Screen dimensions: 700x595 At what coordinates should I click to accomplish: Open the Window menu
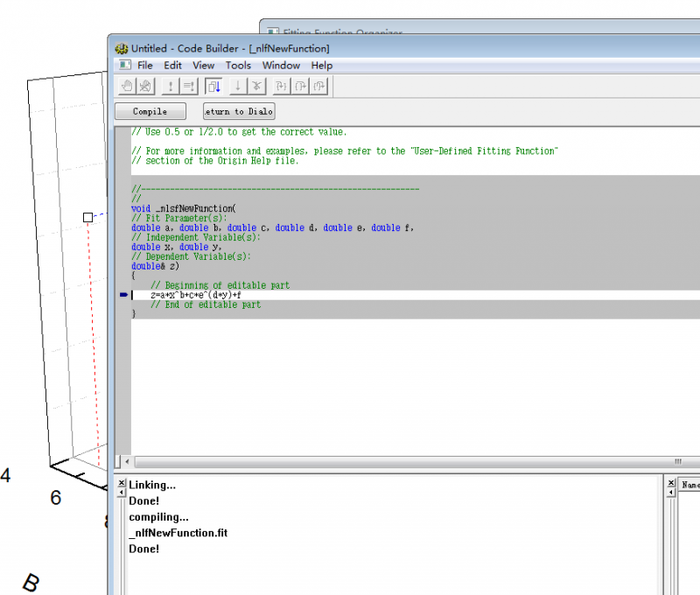(x=281, y=66)
